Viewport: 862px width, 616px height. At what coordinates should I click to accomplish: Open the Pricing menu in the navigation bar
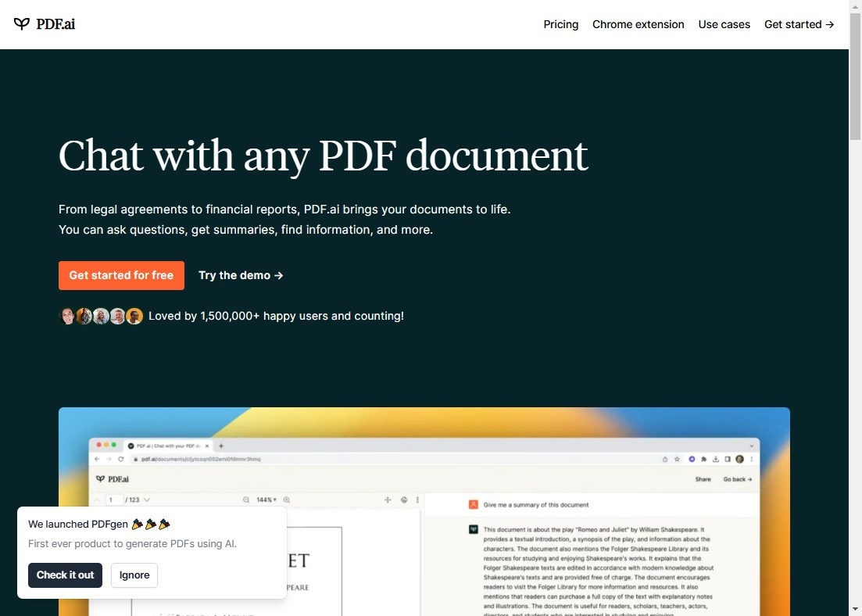point(560,24)
